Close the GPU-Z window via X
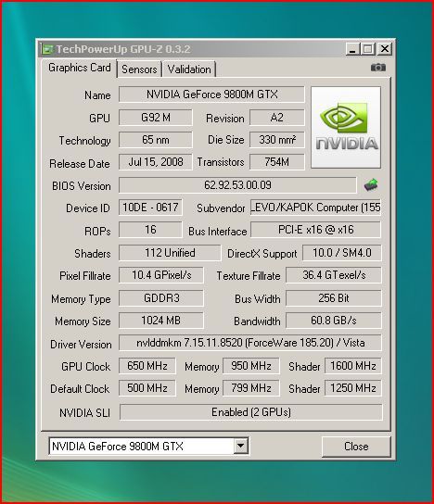Image resolution: width=434 pixels, height=504 pixels. (385, 49)
